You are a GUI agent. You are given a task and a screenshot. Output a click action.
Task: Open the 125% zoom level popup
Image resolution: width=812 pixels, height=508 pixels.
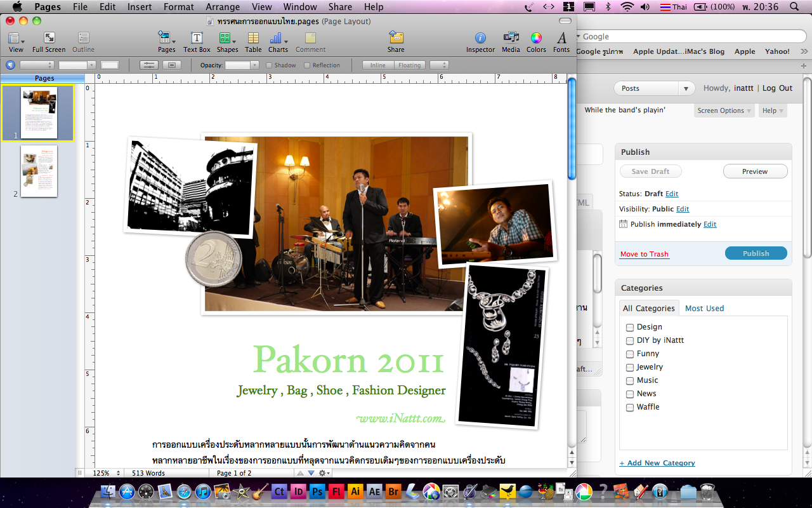click(107, 473)
